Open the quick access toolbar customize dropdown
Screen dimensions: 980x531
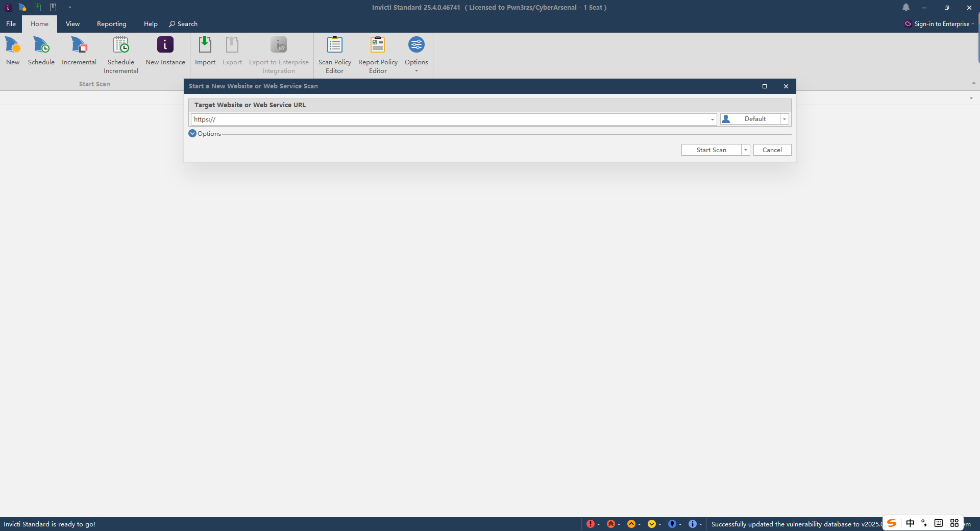[x=70, y=7]
